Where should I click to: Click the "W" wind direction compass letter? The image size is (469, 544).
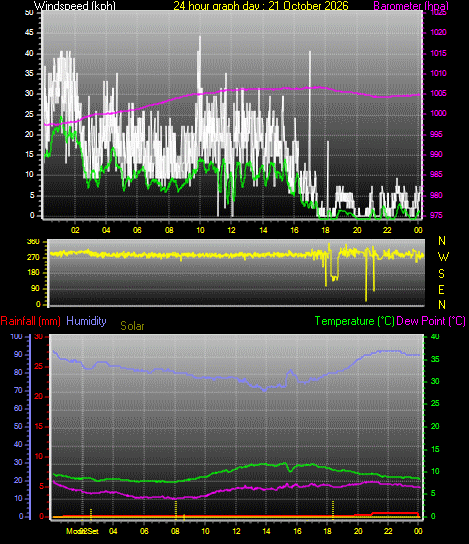click(x=443, y=257)
